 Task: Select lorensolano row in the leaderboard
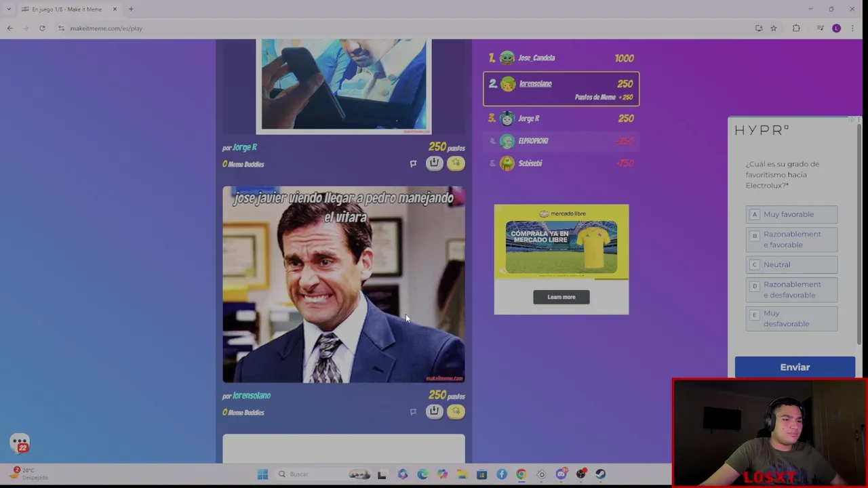[x=561, y=89]
